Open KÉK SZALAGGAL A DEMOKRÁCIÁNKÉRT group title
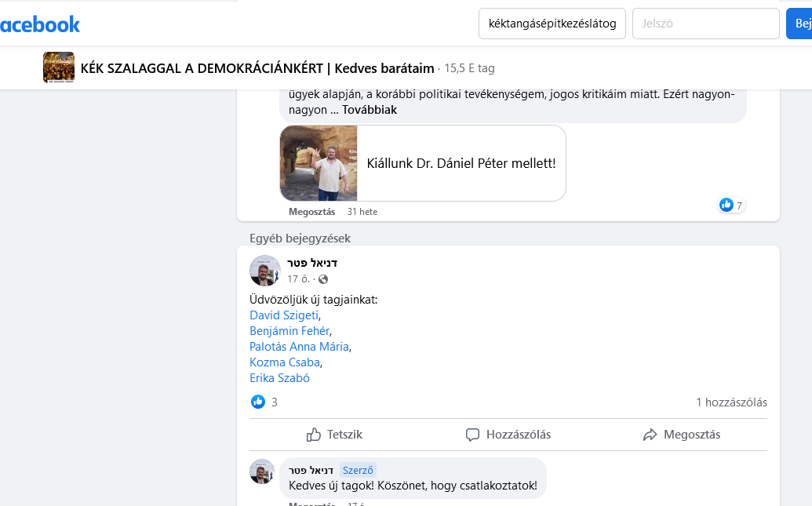 [257, 68]
